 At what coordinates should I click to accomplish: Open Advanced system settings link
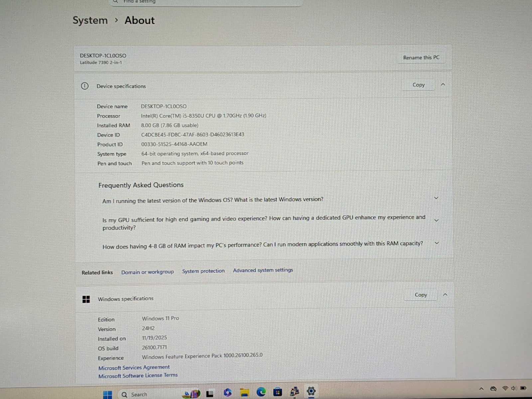click(x=263, y=270)
